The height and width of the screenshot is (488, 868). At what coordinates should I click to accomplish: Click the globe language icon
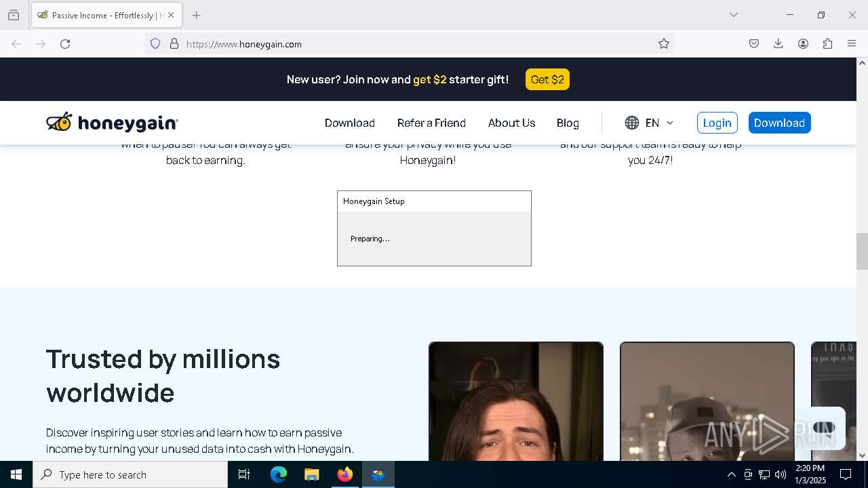click(632, 123)
